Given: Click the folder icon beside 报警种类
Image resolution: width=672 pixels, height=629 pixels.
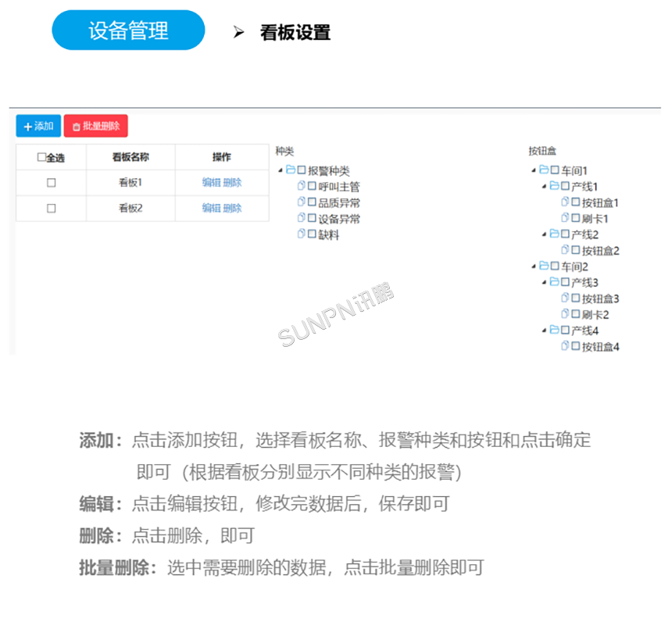Looking at the screenshot, I should point(290,170).
